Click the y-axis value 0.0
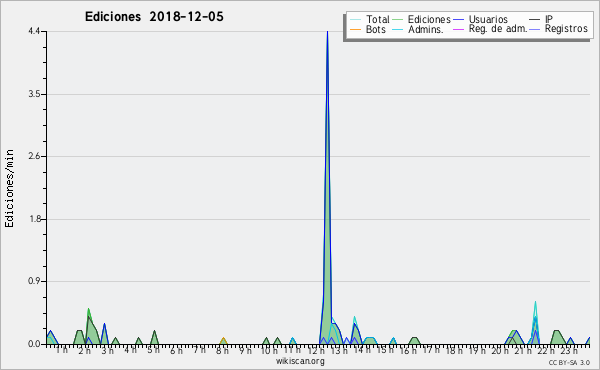This screenshot has width=600, height=370. click(x=34, y=344)
